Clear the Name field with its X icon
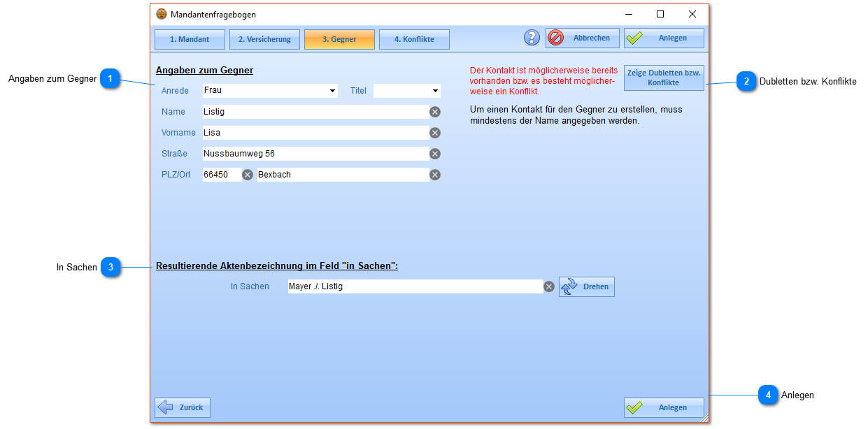 (x=435, y=112)
